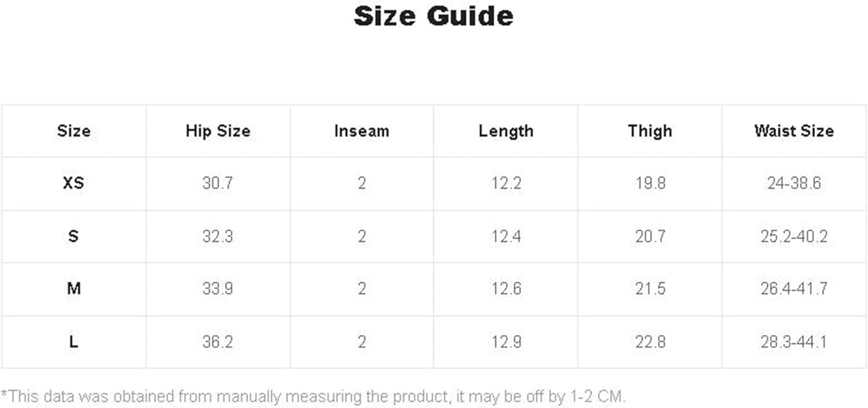The image size is (868, 408).
Task: Select the S size row label
Action: pyautogui.click(x=73, y=236)
